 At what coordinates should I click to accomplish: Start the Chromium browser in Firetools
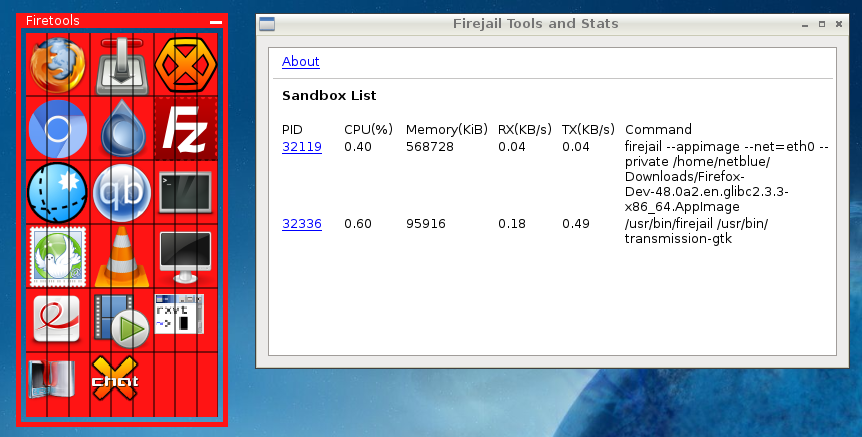(x=58, y=129)
